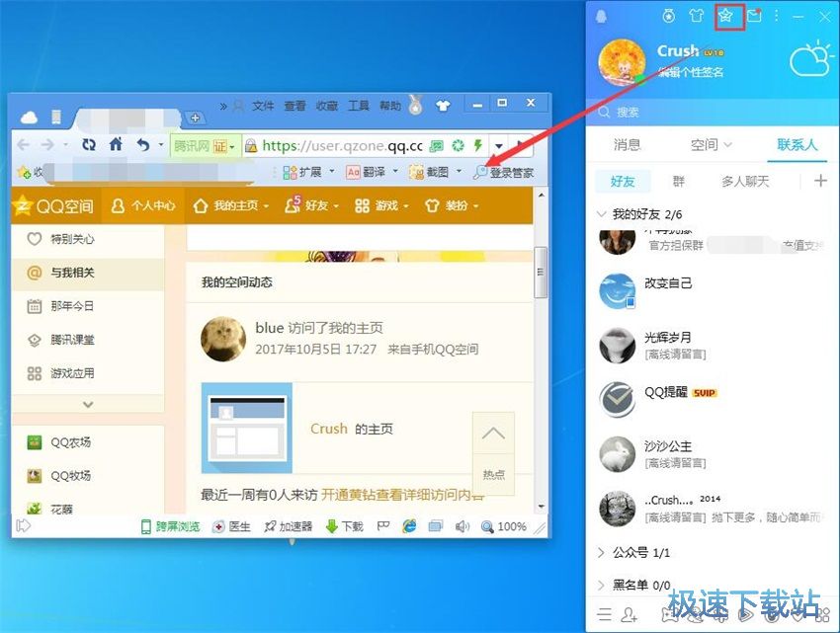Screen dimensions: 840x633
Task: Click the medal icon in QQ panel header
Action: point(669,16)
